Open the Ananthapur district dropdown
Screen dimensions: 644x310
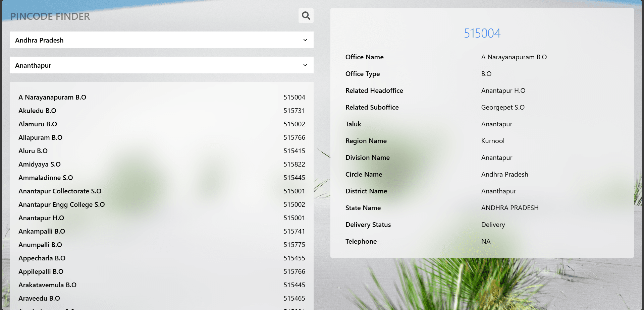tap(162, 65)
